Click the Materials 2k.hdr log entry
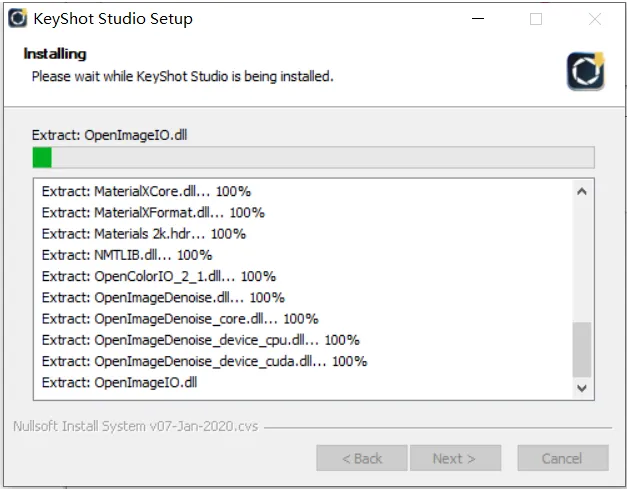The height and width of the screenshot is (489, 627). tap(143, 234)
